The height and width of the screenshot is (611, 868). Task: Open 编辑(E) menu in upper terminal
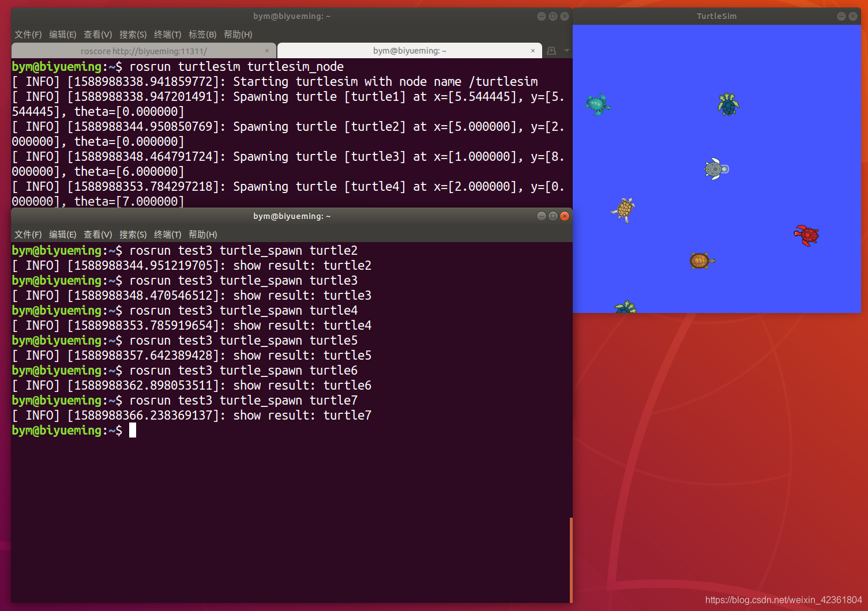click(62, 35)
